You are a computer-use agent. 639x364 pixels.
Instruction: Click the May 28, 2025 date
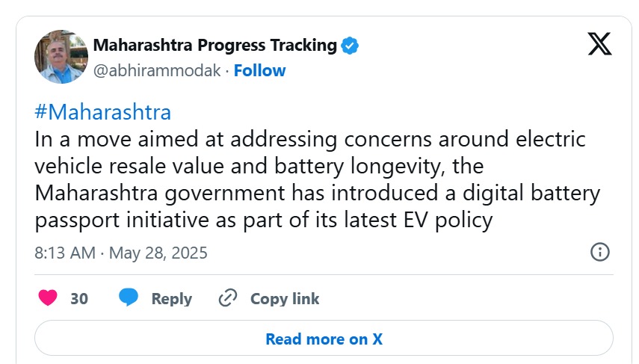pyautogui.click(x=158, y=253)
